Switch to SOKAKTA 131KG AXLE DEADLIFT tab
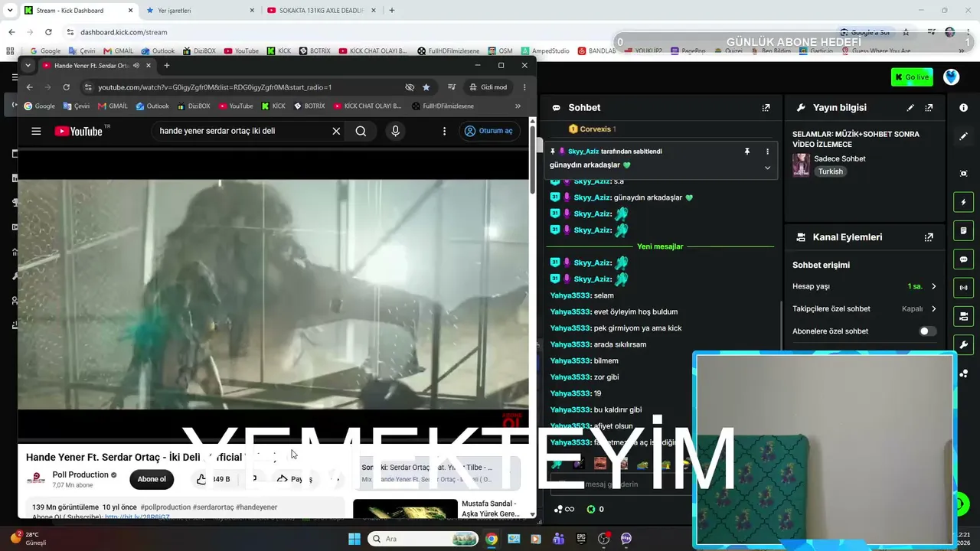 (321, 11)
